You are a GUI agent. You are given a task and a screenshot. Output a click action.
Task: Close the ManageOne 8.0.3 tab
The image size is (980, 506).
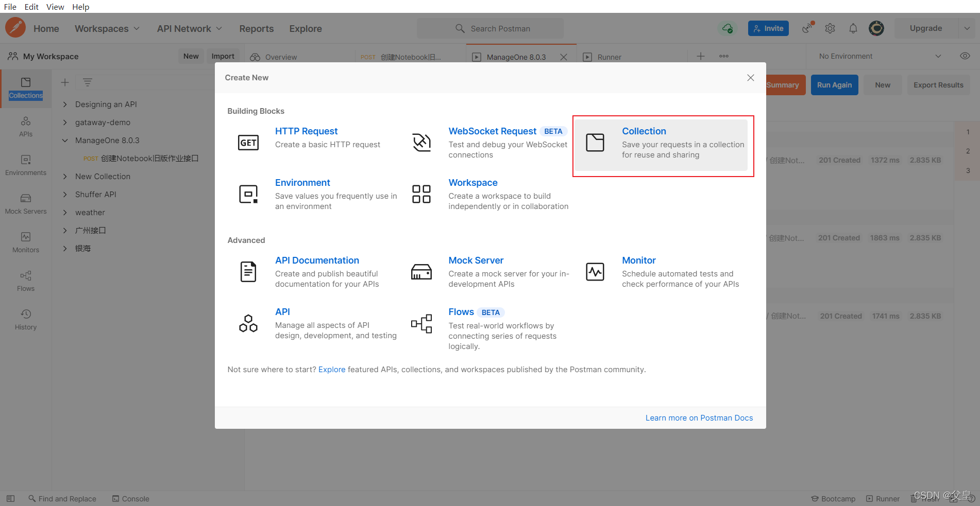tap(564, 57)
